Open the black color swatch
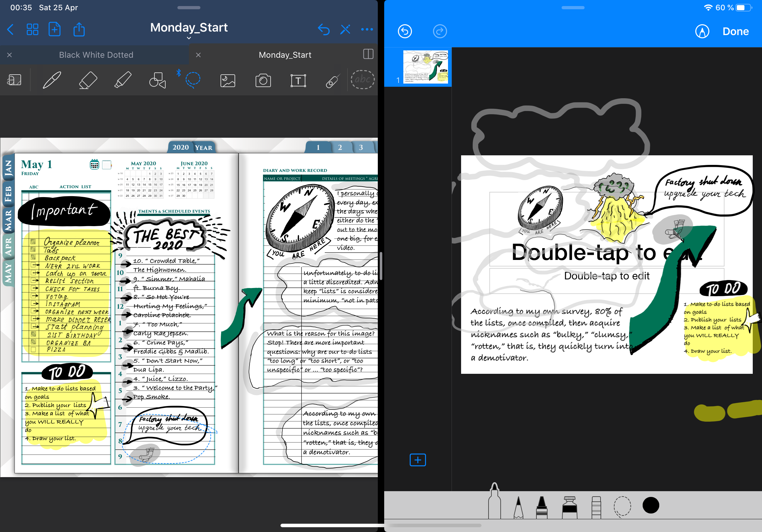Screen dimensions: 762x532 (x=651, y=505)
